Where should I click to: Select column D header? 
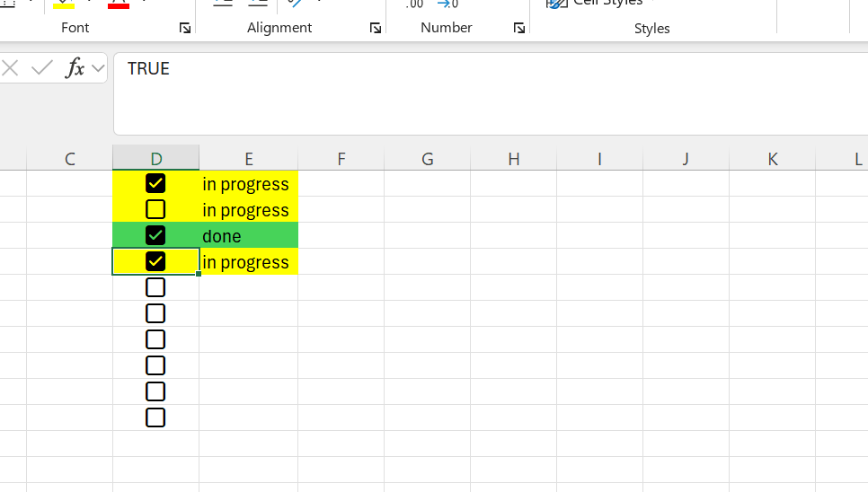(156, 159)
